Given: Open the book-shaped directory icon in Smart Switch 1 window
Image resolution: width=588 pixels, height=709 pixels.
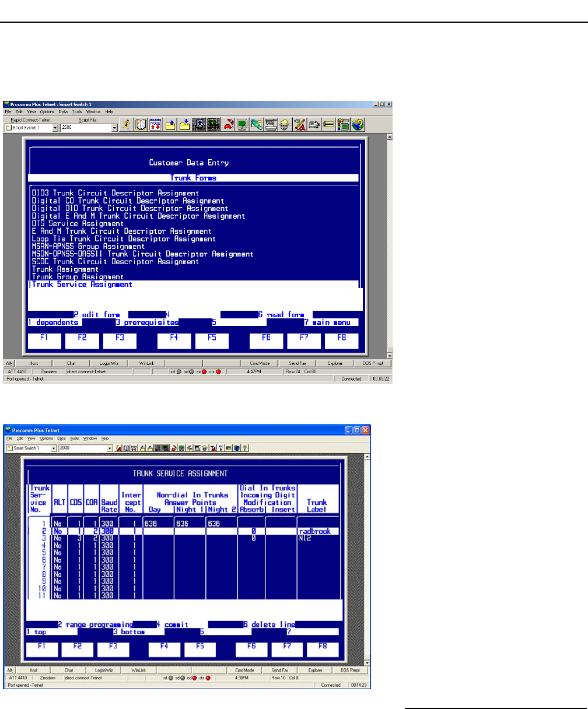Looking at the screenshot, I should [141, 126].
